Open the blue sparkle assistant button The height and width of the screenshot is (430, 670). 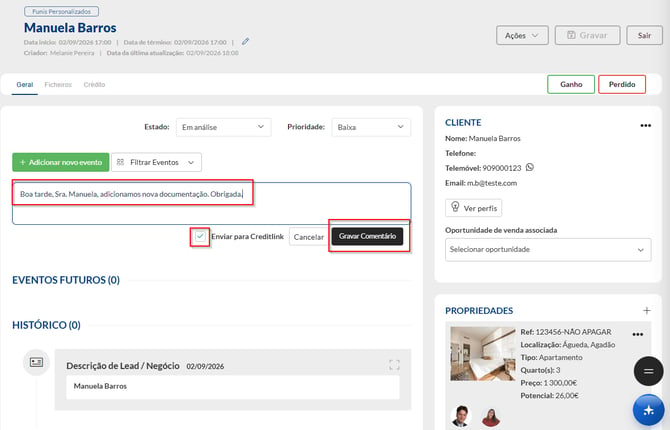[649, 410]
